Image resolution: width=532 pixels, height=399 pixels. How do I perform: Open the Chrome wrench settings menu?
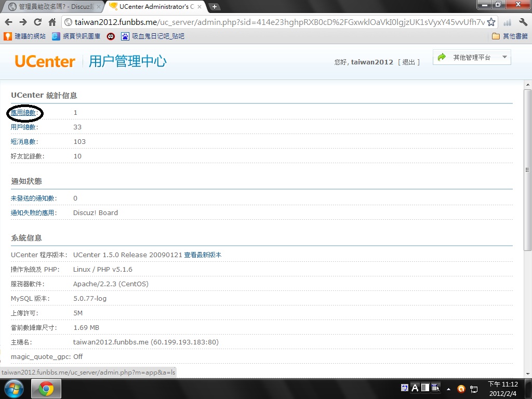(x=523, y=22)
